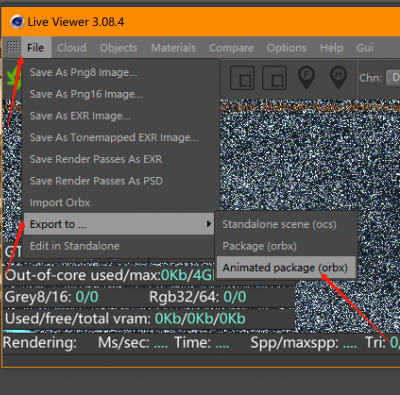Select Save Render Passes As EXR
The image size is (400, 395).
click(121, 159)
